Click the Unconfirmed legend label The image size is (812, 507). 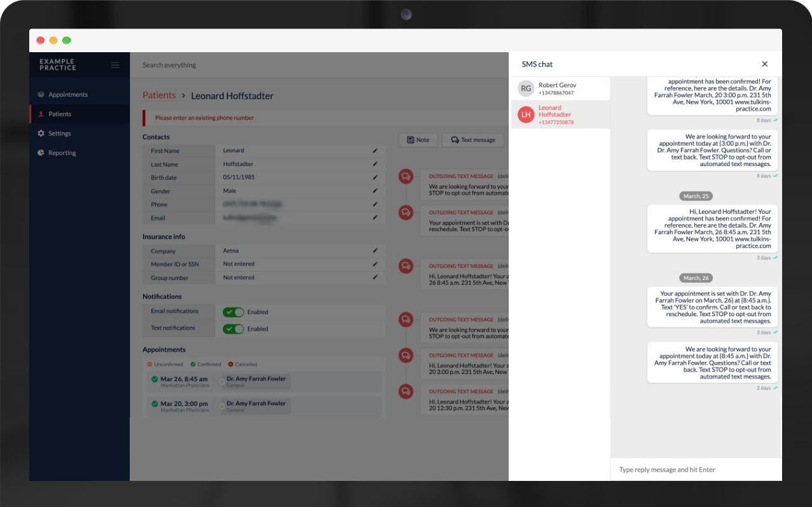click(x=169, y=365)
